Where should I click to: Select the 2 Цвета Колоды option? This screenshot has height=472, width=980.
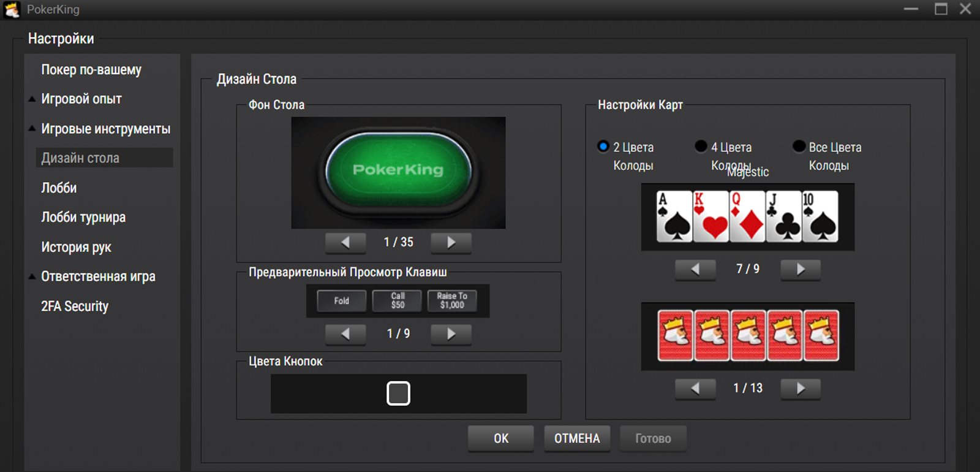pos(603,147)
